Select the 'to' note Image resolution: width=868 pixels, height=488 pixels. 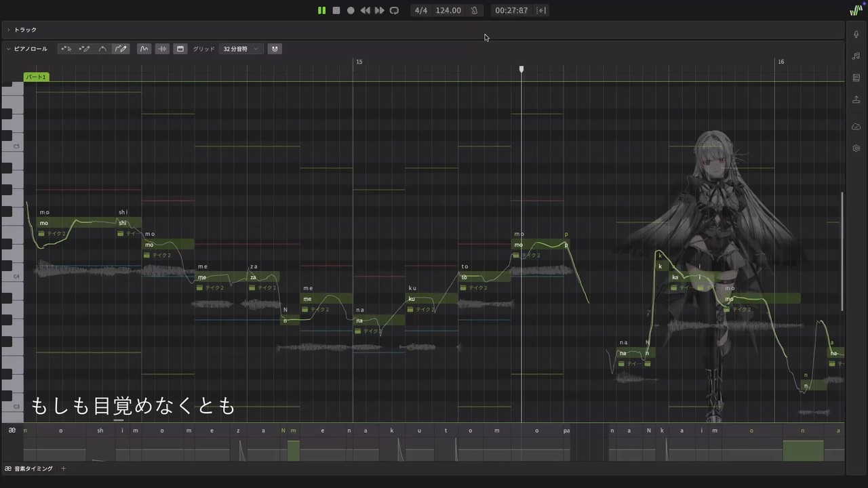click(x=485, y=277)
